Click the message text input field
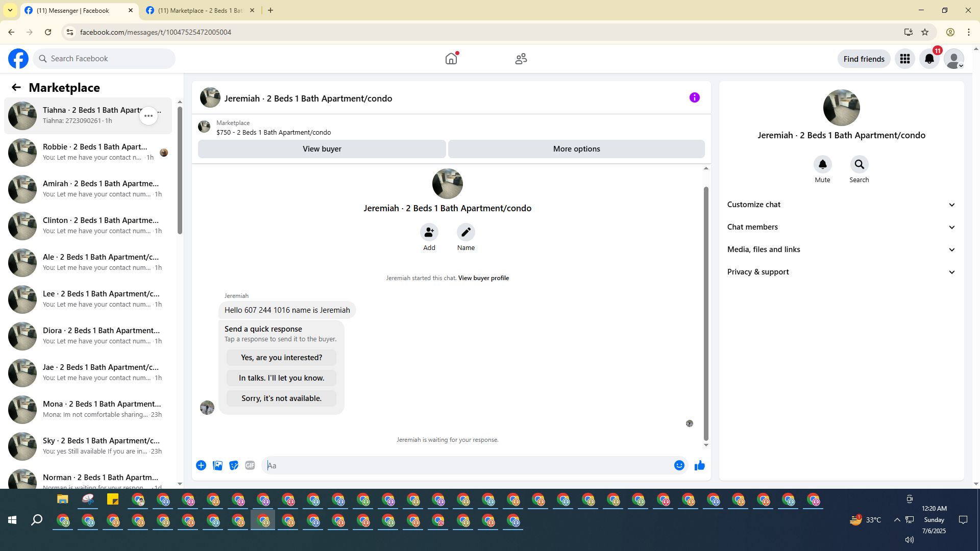 pyautogui.click(x=467, y=465)
